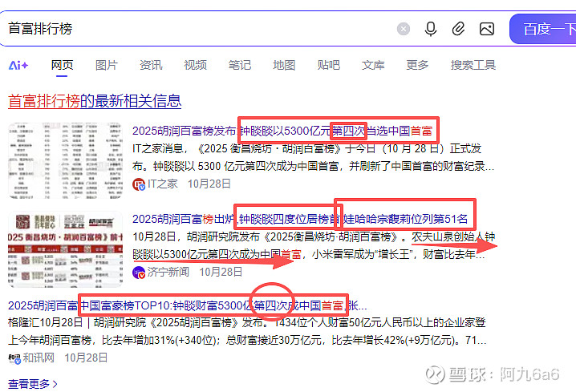The width and height of the screenshot is (576, 392).
Task: Expand the 更多 menu
Action: click(418, 66)
